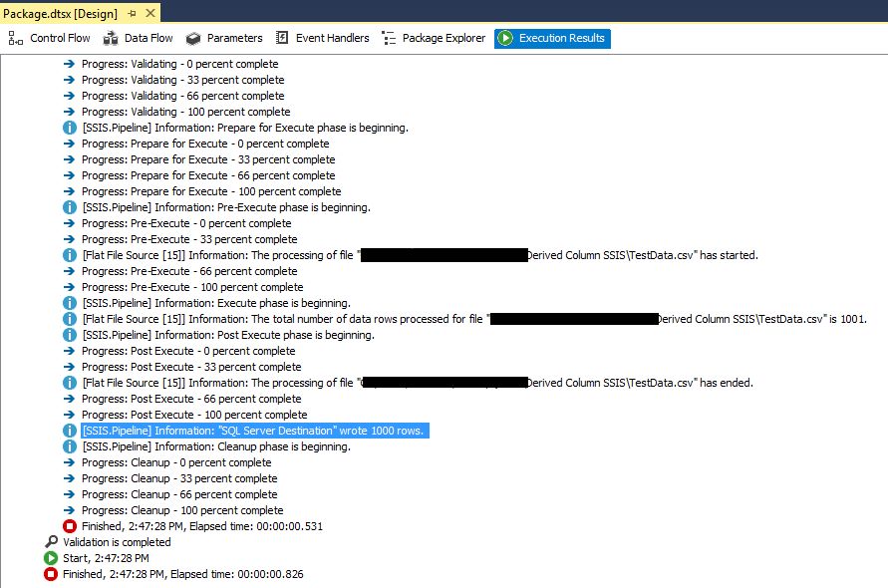Viewport: 888px width, 588px height.
Task: Select 'Validation is completed' entry
Action: tap(117, 542)
